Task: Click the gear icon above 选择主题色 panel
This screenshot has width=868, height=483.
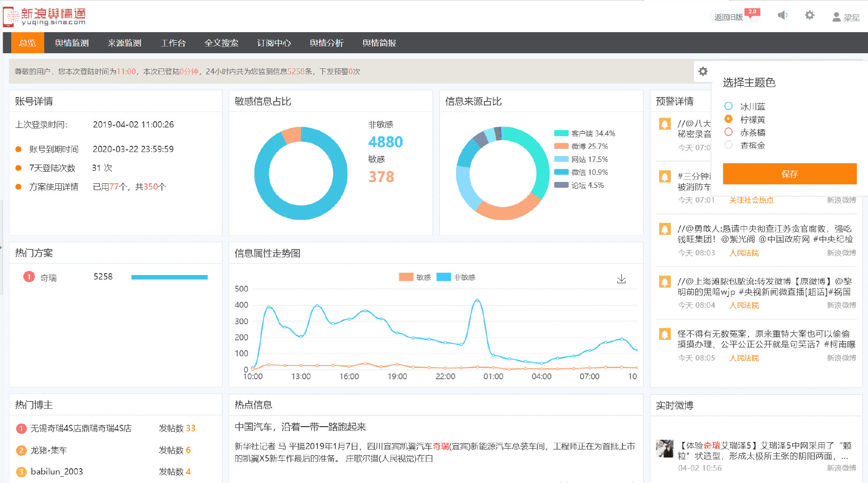Action: pyautogui.click(x=703, y=71)
